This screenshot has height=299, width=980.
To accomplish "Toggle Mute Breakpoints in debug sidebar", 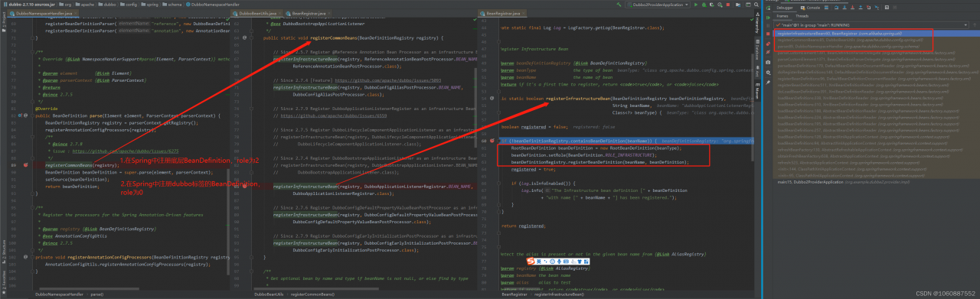I will (x=768, y=52).
